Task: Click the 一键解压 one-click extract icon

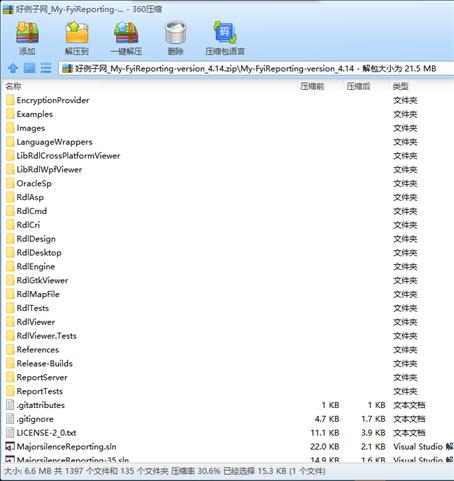Action: click(x=126, y=38)
